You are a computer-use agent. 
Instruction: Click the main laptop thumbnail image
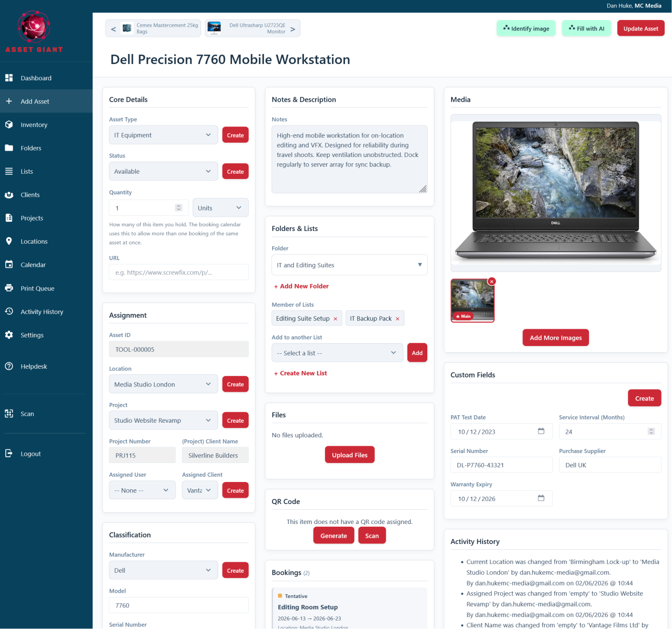point(472,300)
